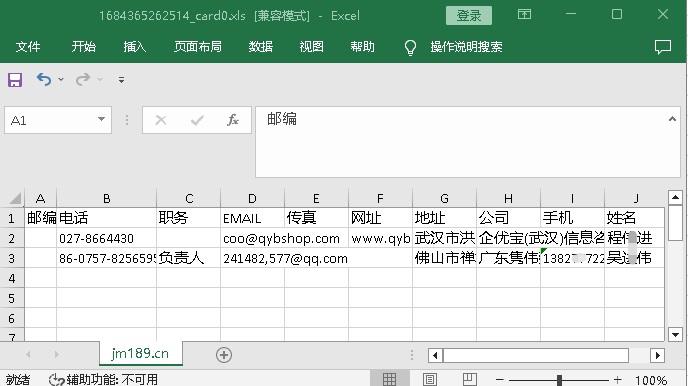Image resolution: width=688 pixels, height=386 pixels.
Task: Open the redo history dropdown arrow
Action: coord(100,79)
